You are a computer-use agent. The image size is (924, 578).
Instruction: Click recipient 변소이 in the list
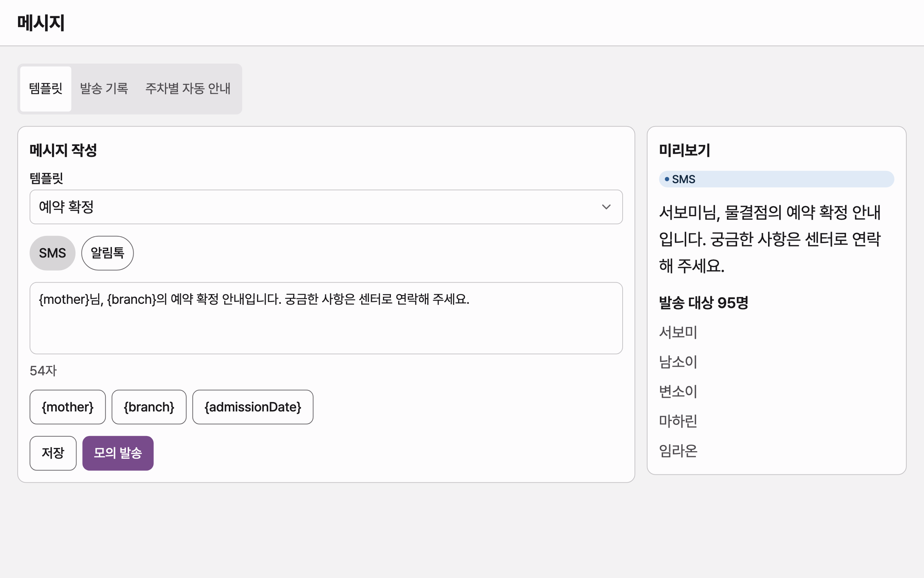click(678, 392)
